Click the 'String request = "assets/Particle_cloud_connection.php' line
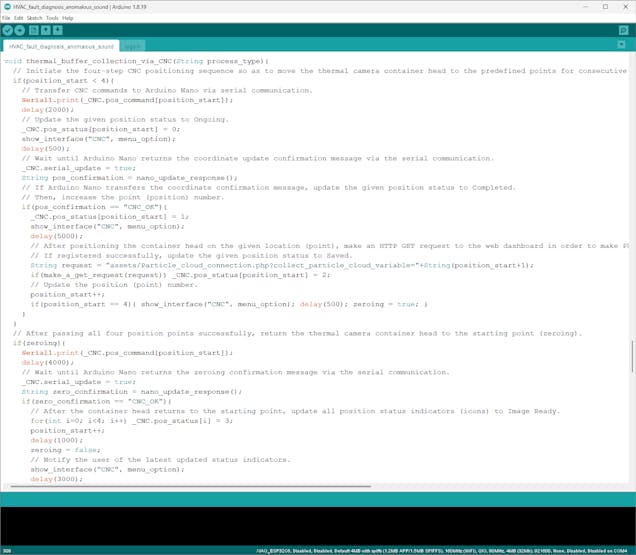 click(x=282, y=265)
